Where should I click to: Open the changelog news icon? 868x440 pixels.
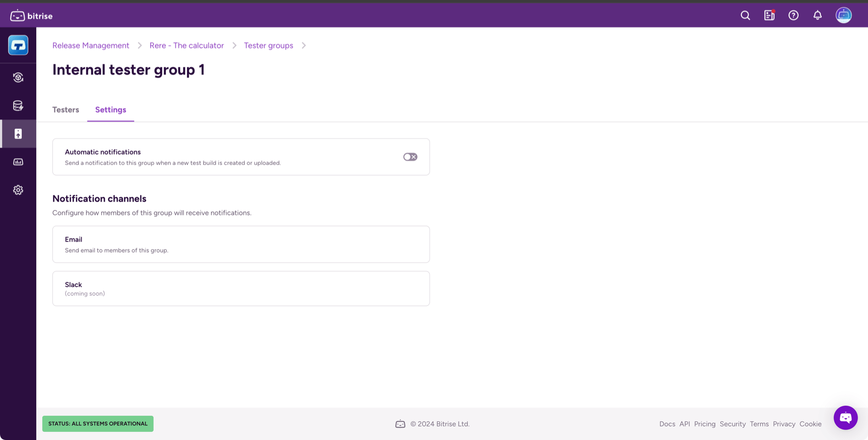[770, 16]
